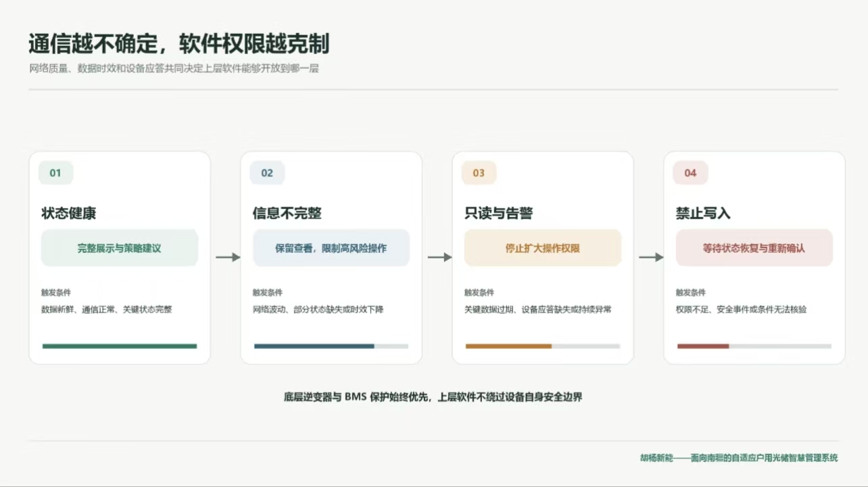Click the 触发条件 label under 禁止写入
The width and height of the screenshot is (868, 487).
pos(691,293)
